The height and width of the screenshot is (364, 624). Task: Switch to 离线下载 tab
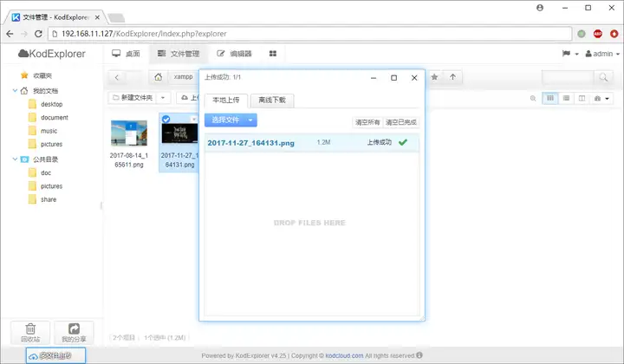click(x=272, y=101)
